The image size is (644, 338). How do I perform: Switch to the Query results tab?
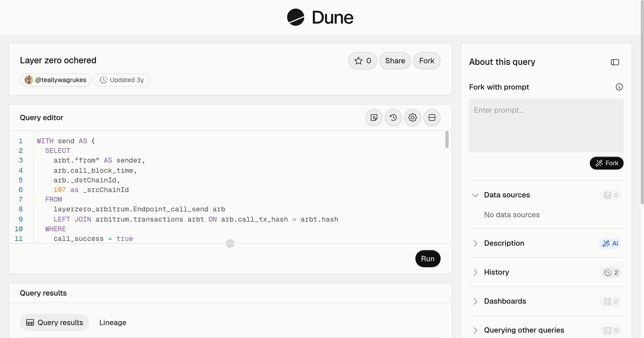[54, 322]
